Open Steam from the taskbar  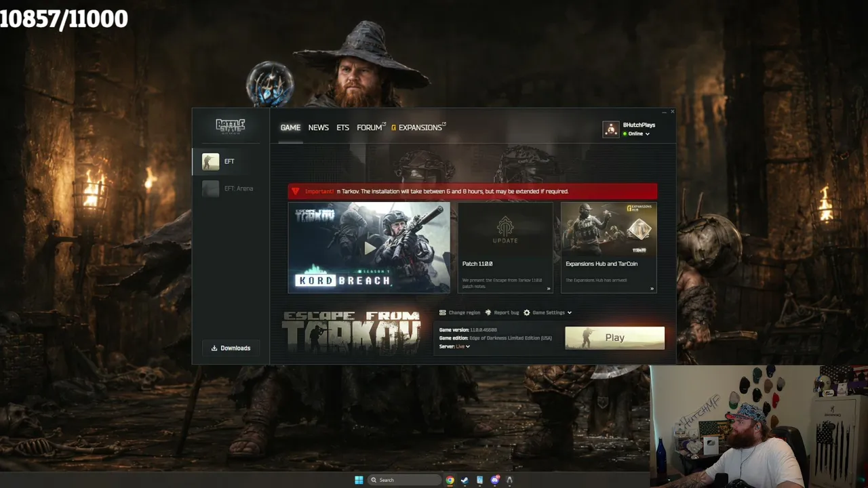click(x=465, y=480)
